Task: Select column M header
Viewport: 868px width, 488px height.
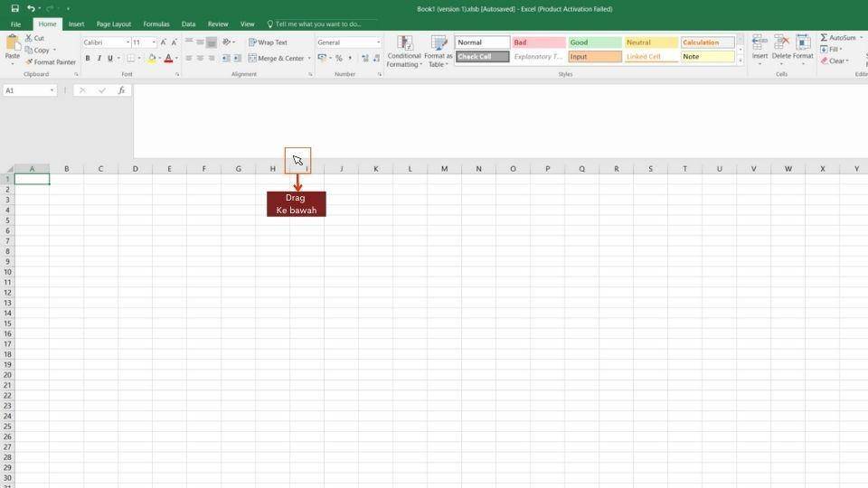Action: 444,169
